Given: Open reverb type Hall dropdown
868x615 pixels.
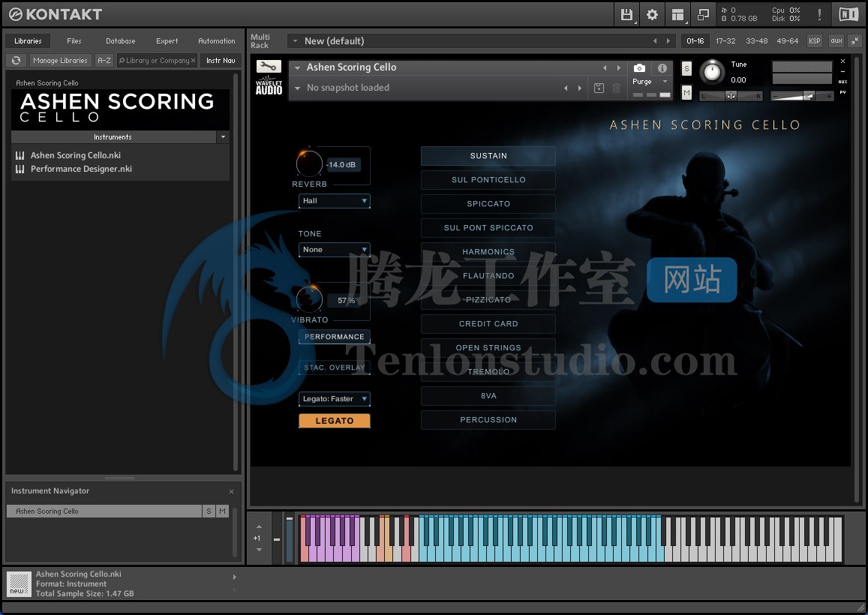Looking at the screenshot, I should coord(335,201).
